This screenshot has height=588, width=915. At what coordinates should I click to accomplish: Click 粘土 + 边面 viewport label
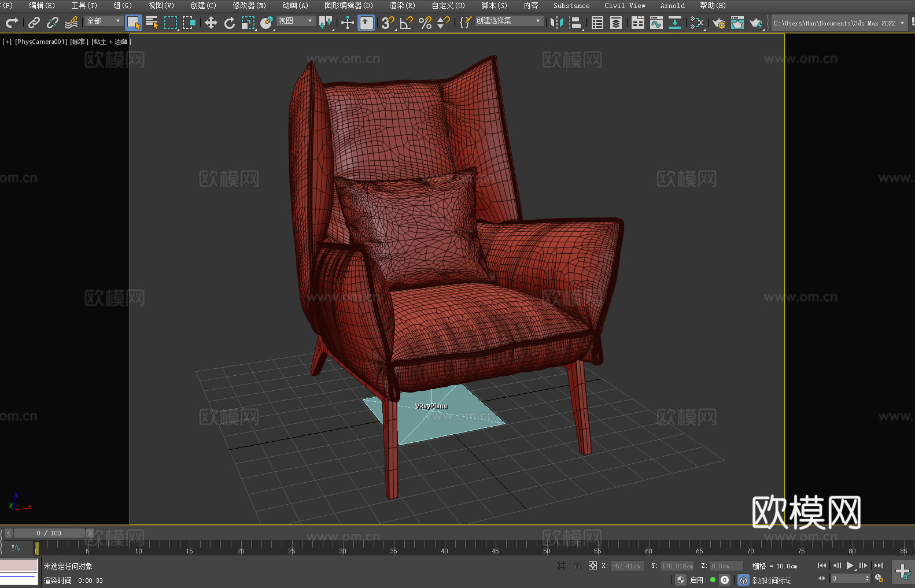click(x=111, y=42)
